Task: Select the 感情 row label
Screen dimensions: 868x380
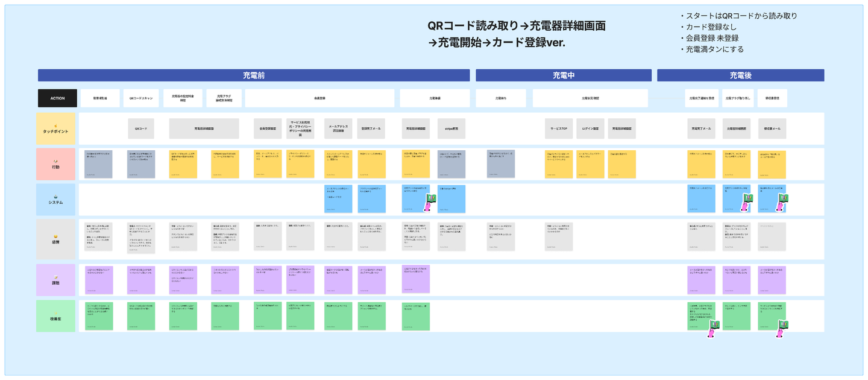Action: point(55,239)
